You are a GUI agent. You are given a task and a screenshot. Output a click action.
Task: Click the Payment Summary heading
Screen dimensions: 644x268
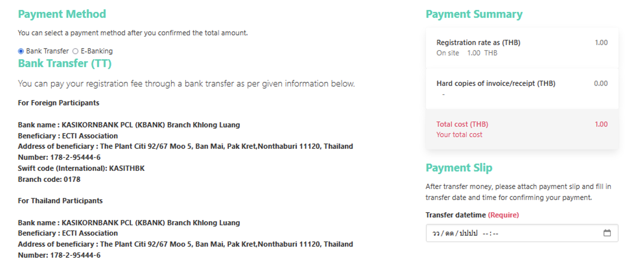[x=474, y=14]
